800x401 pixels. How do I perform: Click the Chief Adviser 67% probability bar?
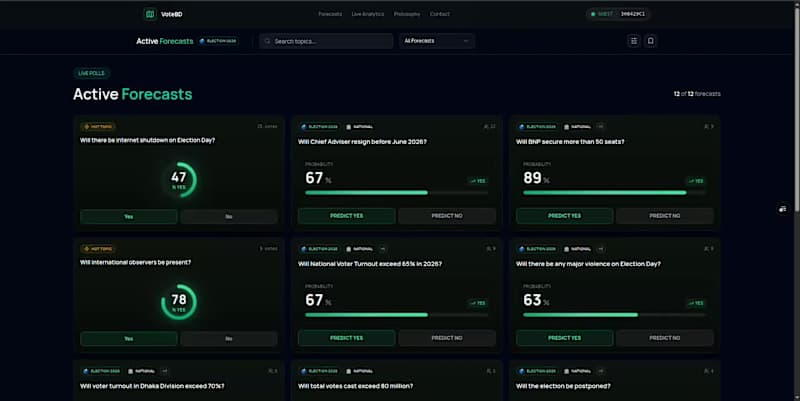(396, 193)
